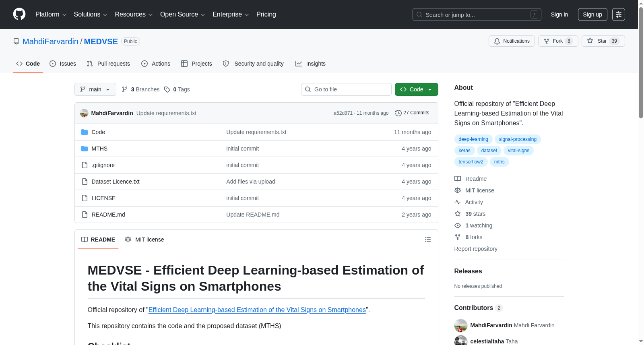Open the paper title hyperlink in README
The image size is (644, 345).
257,310
